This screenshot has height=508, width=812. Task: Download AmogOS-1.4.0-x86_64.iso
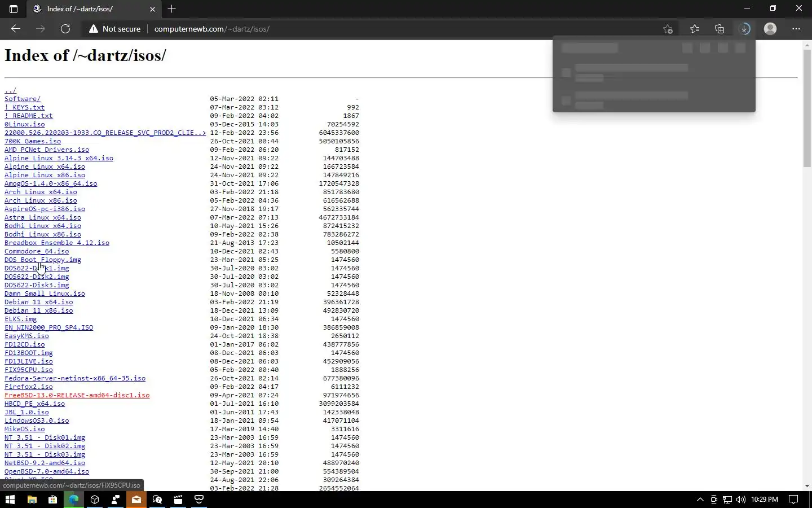(x=51, y=183)
